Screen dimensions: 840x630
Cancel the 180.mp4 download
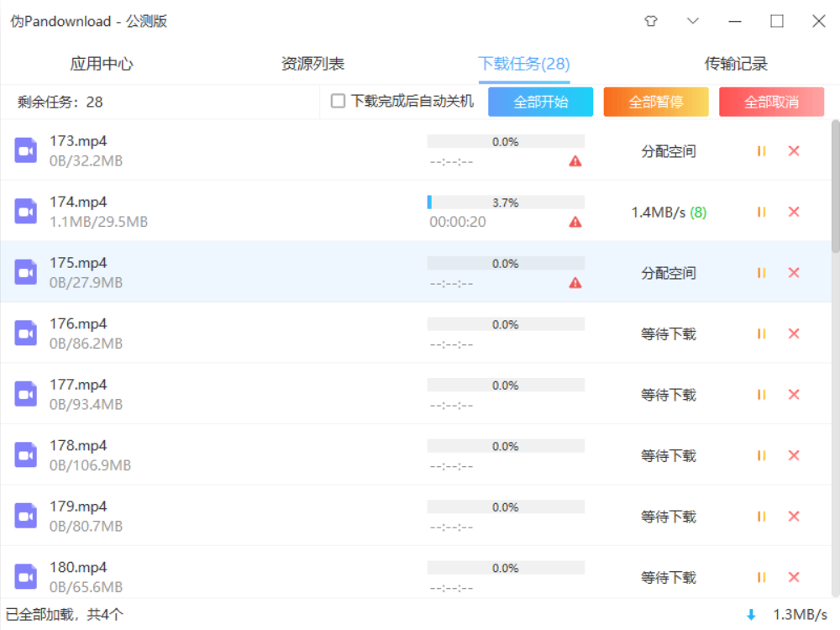[x=793, y=577]
